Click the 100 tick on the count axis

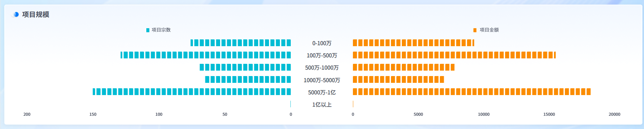(x=159, y=114)
